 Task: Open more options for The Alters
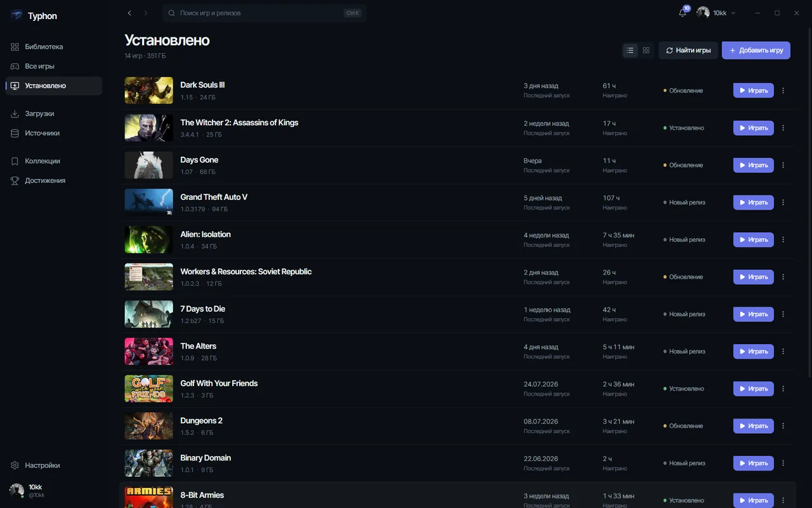click(x=783, y=352)
